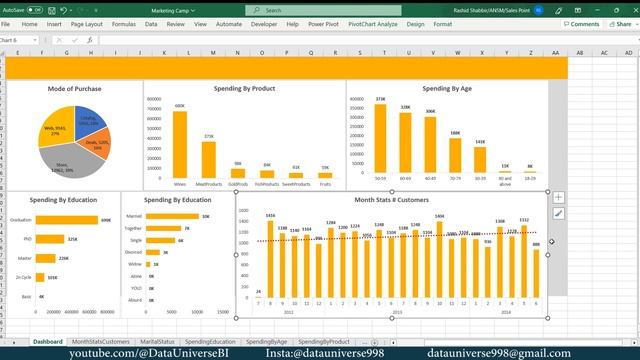The image size is (640, 360).
Task: Switch to the Data tab
Action: (151, 24)
